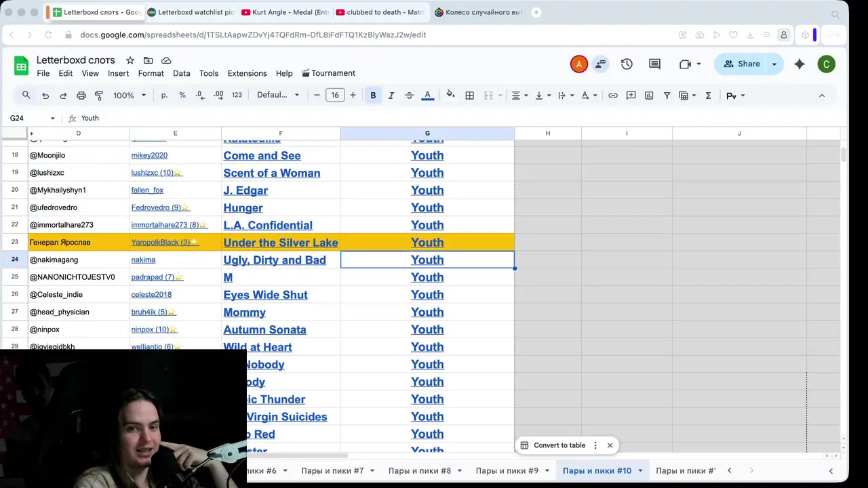Viewport: 868px width, 488px height.
Task: Open the Eyes Wide Shut link
Action: click(265, 295)
